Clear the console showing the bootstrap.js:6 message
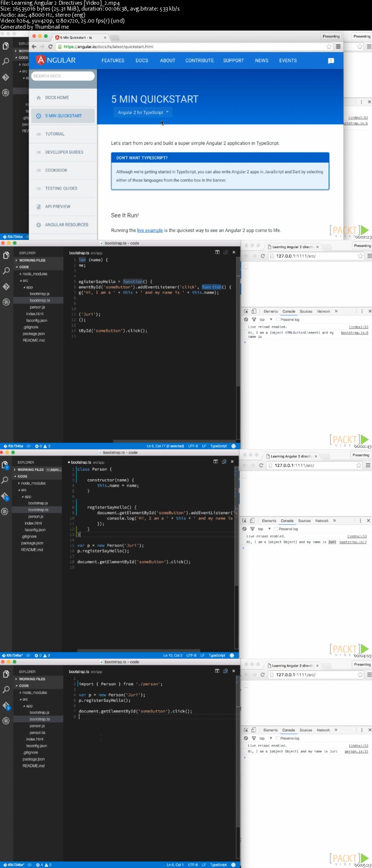 pos(246,320)
